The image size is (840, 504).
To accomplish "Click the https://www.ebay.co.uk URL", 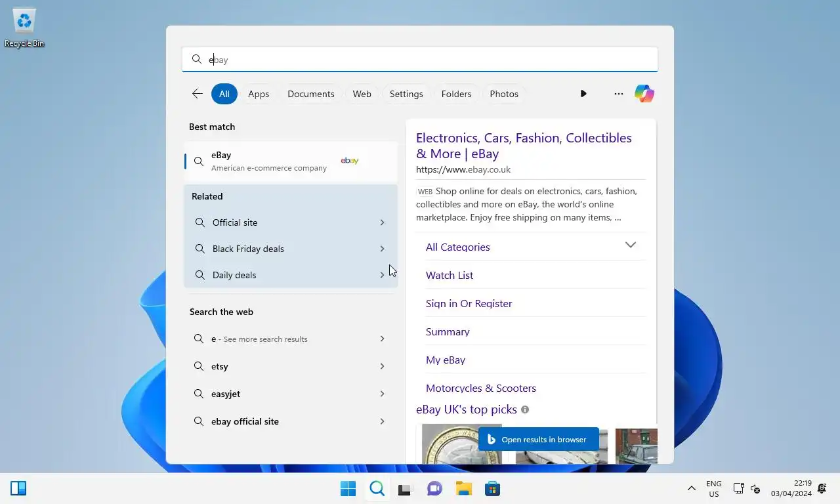I will coord(463,169).
